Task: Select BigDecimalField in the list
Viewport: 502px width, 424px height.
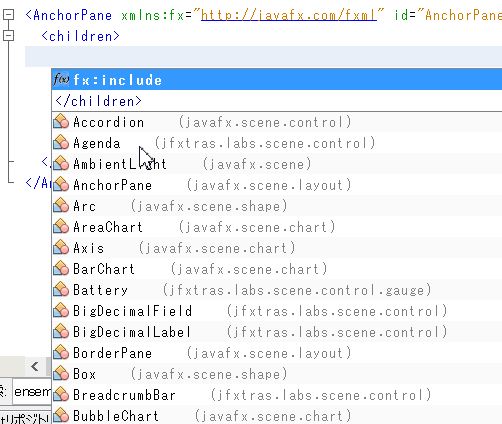Action: click(x=277, y=311)
